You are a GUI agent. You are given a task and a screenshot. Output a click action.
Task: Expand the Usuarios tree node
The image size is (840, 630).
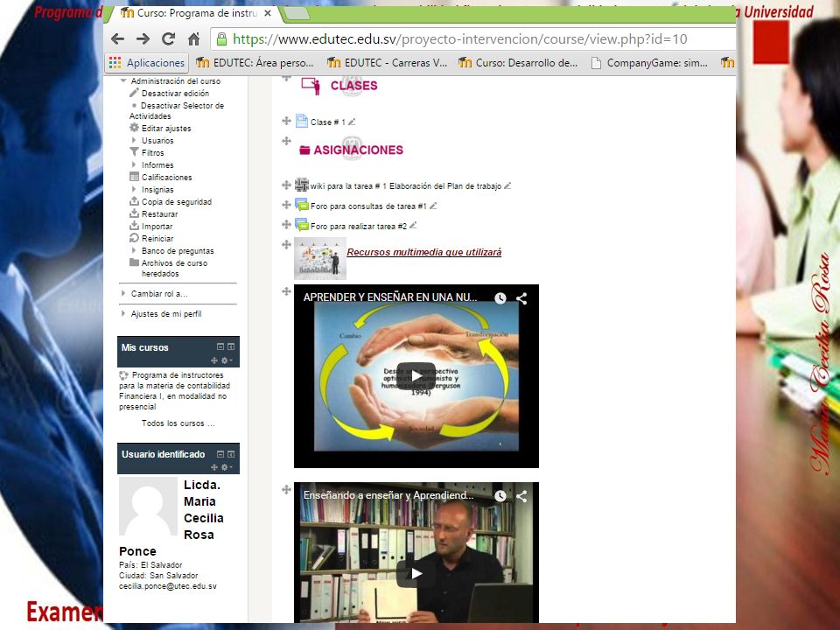click(x=134, y=140)
